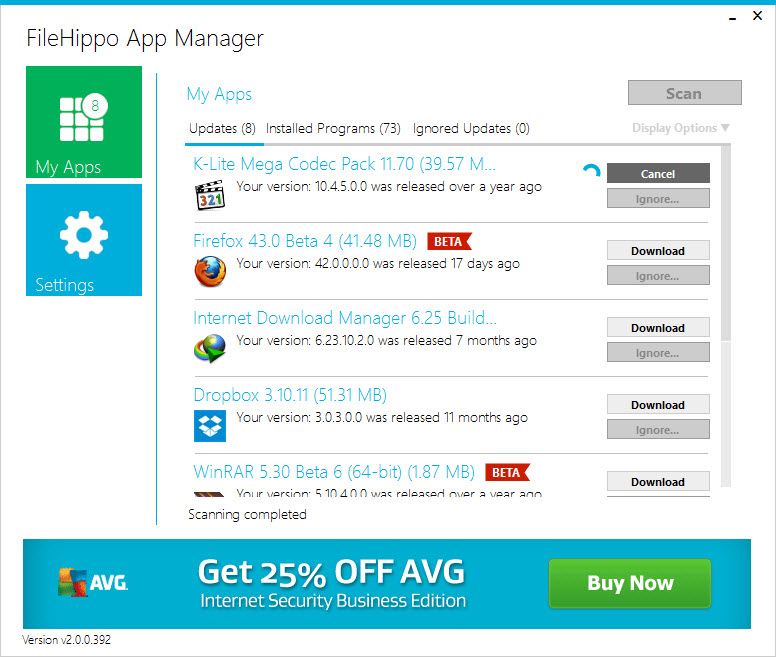Viewport: 776px width, 657px height.
Task: Switch to the Ignored Updates (0) tab
Action: coord(471,129)
